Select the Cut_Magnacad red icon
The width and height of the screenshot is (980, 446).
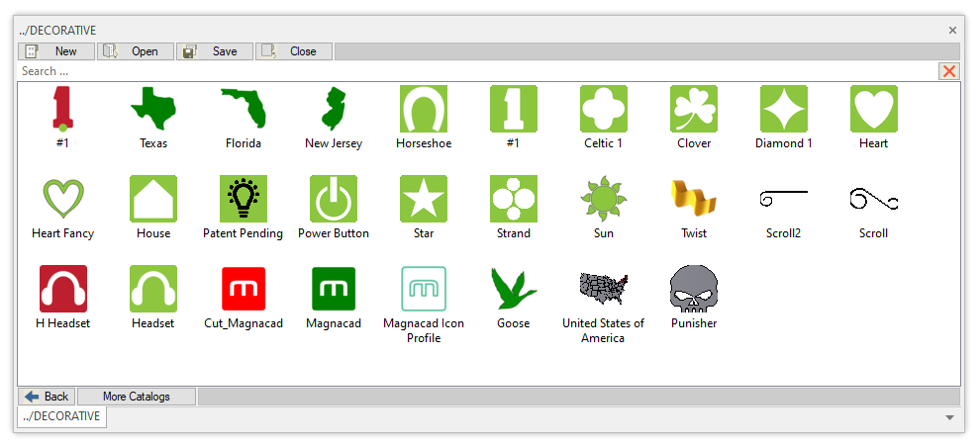243,289
